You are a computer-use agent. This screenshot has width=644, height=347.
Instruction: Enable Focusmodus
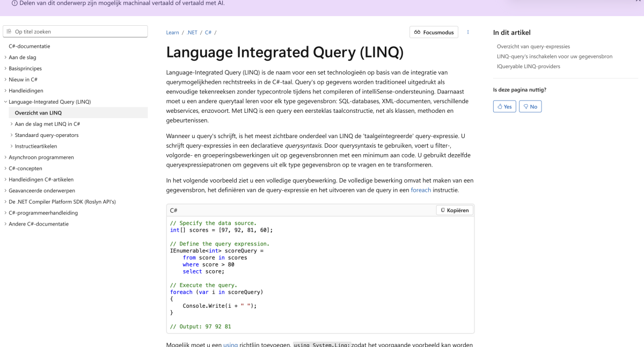point(434,32)
